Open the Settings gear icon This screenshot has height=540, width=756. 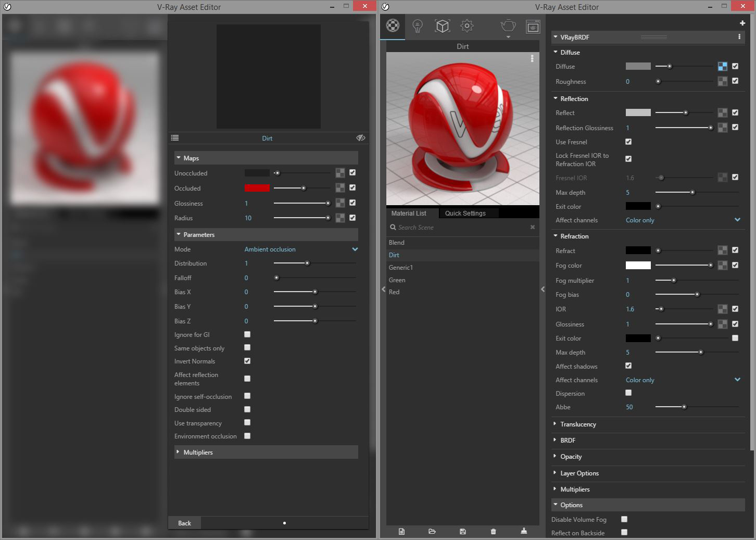click(x=467, y=26)
